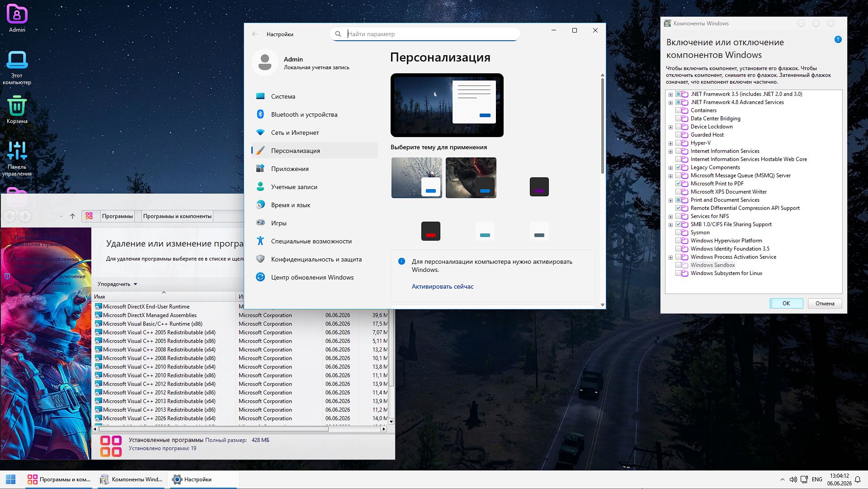Image resolution: width=868 pixels, height=489 pixels.
Task: Select 'Персонализация' in Settings sidebar
Action: (x=314, y=151)
